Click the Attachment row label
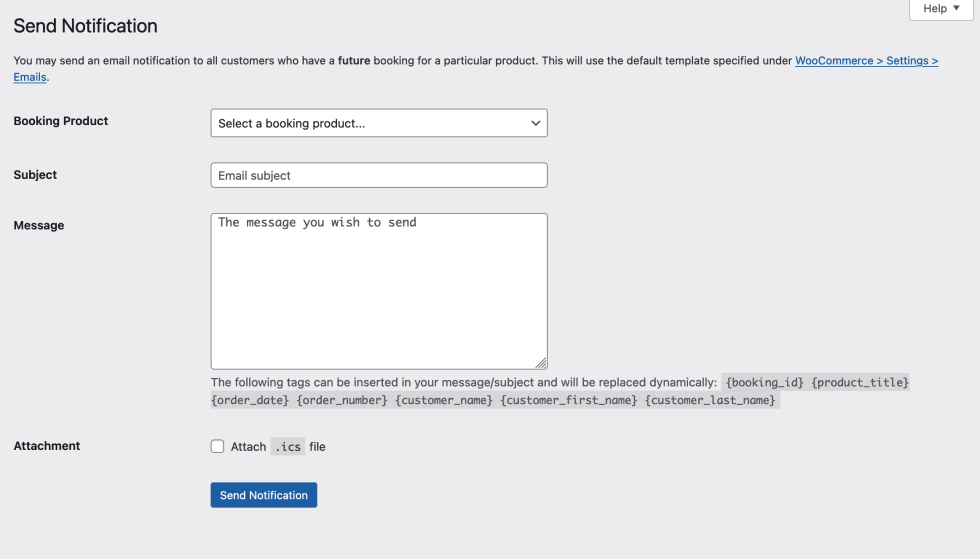Viewport: 980px width, 559px height. point(47,446)
